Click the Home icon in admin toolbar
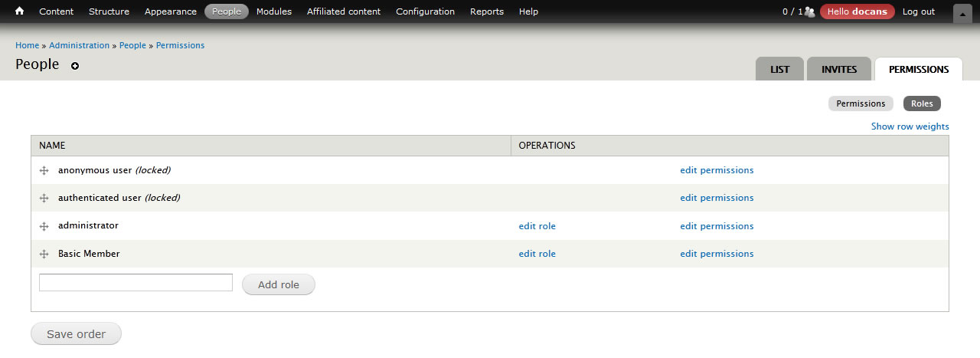Screen dimensions: 980x358 [20, 11]
